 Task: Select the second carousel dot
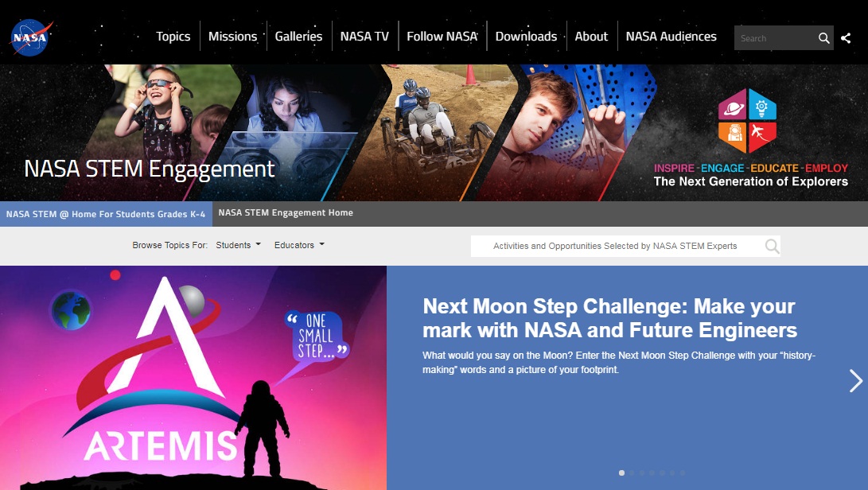tap(632, 472)
